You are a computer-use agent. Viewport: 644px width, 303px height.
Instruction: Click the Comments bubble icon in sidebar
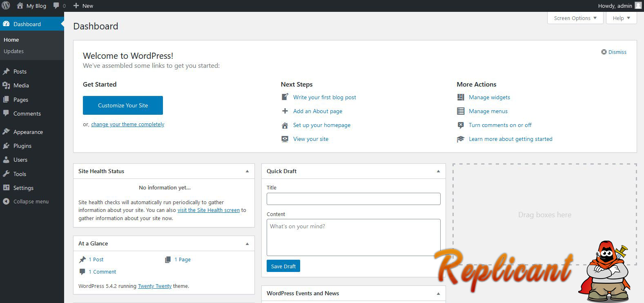point(6,114)
